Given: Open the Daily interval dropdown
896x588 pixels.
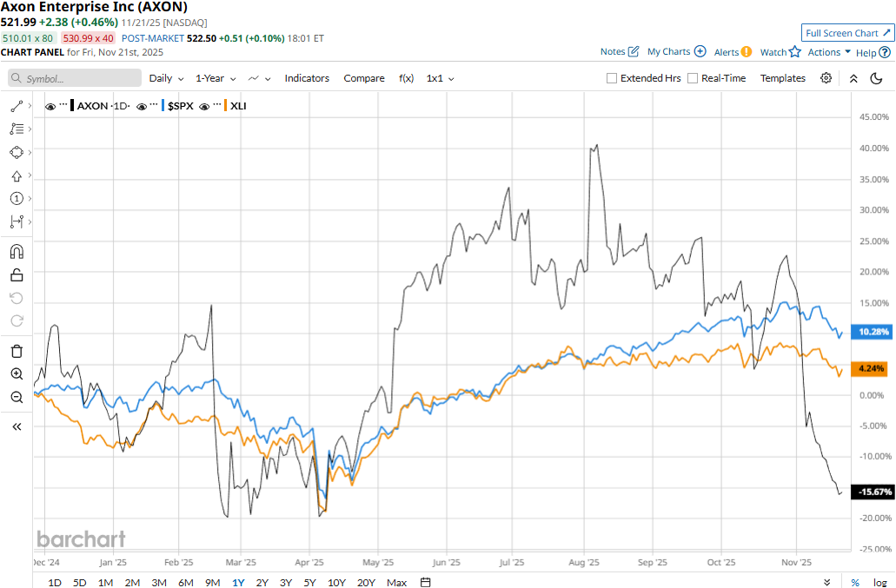Looking at the screenshot, I should 166,78.
